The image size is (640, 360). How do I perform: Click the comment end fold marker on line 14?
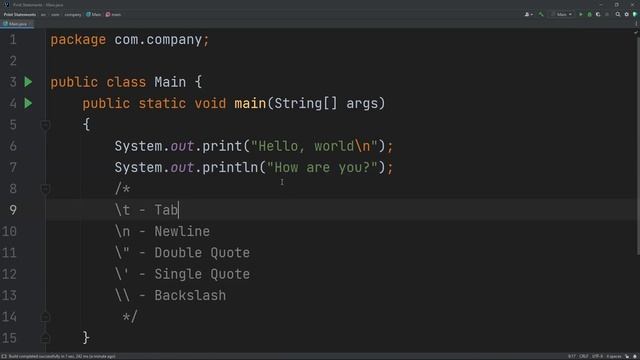pos(45,317)
